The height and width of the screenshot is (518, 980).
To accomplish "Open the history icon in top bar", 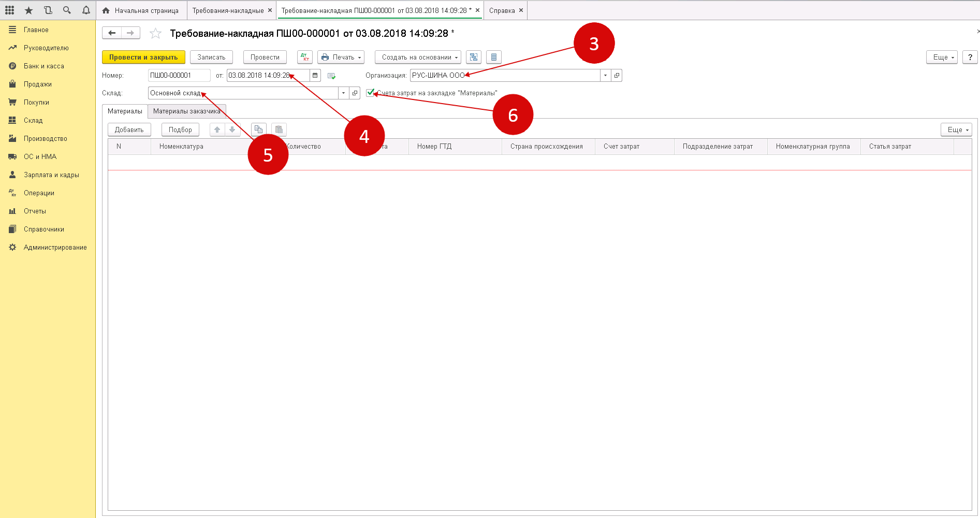I will coord(48,10).
